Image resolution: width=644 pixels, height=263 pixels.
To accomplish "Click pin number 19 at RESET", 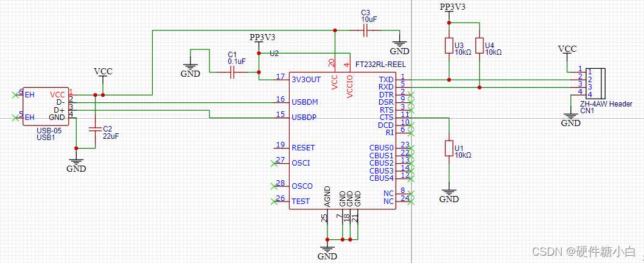I will (x=281, y=144).
